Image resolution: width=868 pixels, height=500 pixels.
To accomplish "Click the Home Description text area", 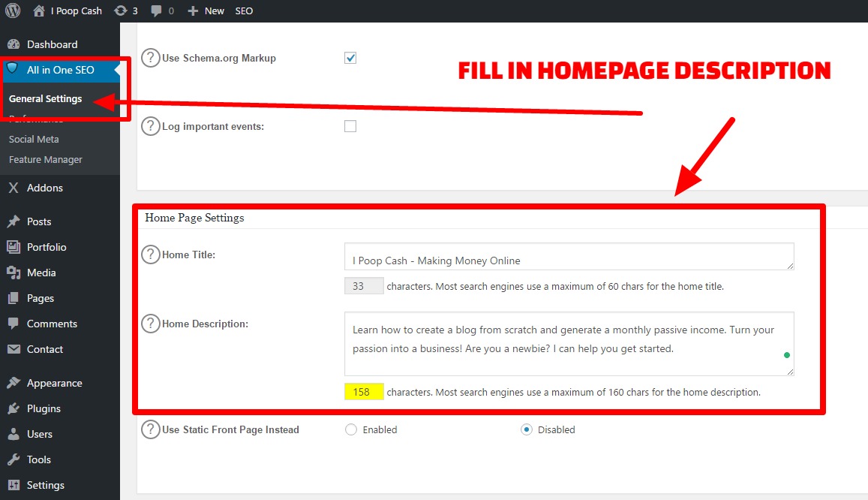I will [x=569, y=344].
